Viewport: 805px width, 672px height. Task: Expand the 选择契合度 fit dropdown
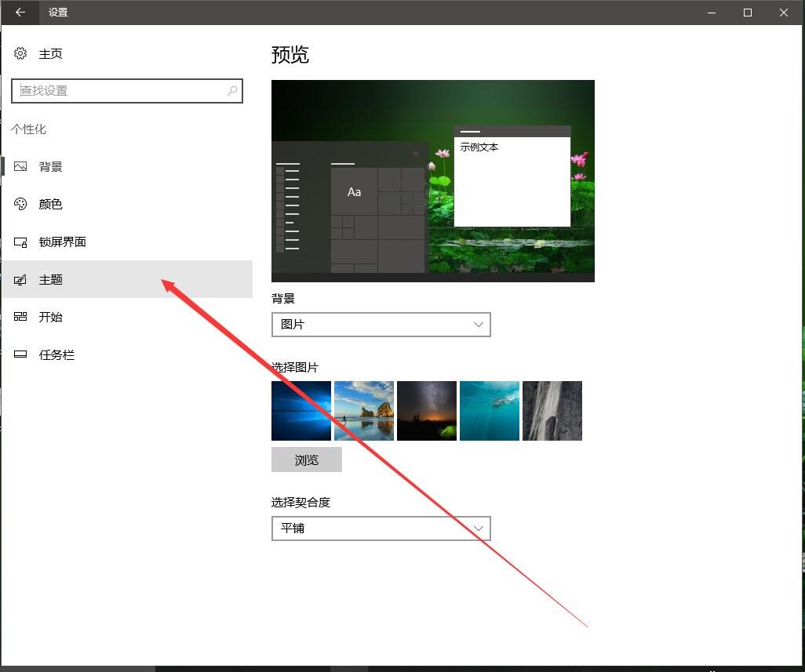[381, 529]
